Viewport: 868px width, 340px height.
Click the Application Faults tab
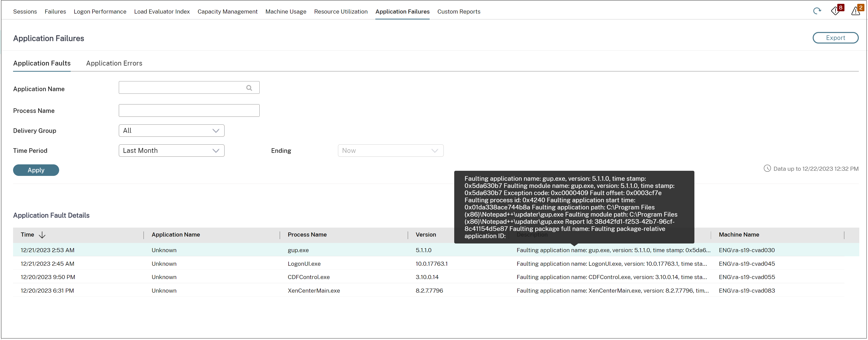tap(41, 62)
